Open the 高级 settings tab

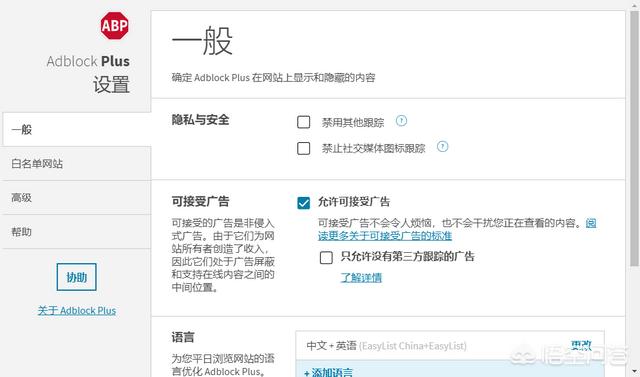(x=77, y=198)
